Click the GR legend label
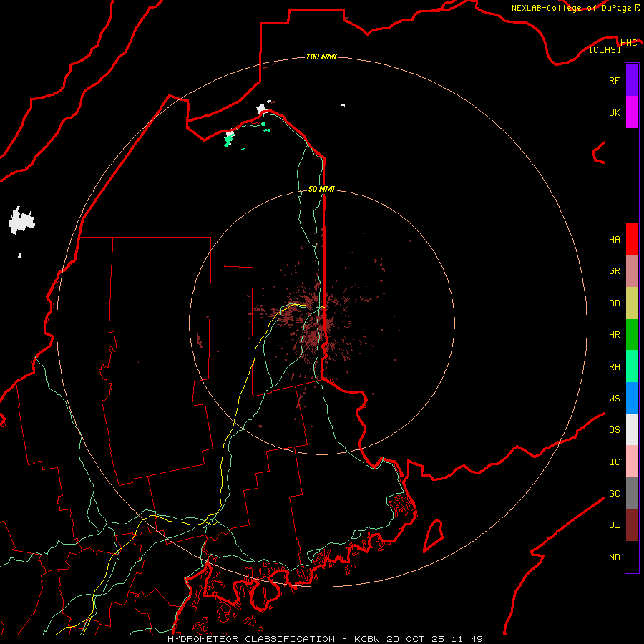 (614, 271)
